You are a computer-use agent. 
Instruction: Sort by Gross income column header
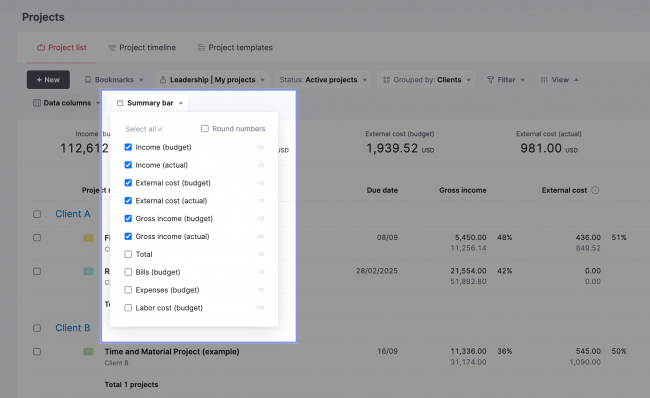[x=463, y=190]
